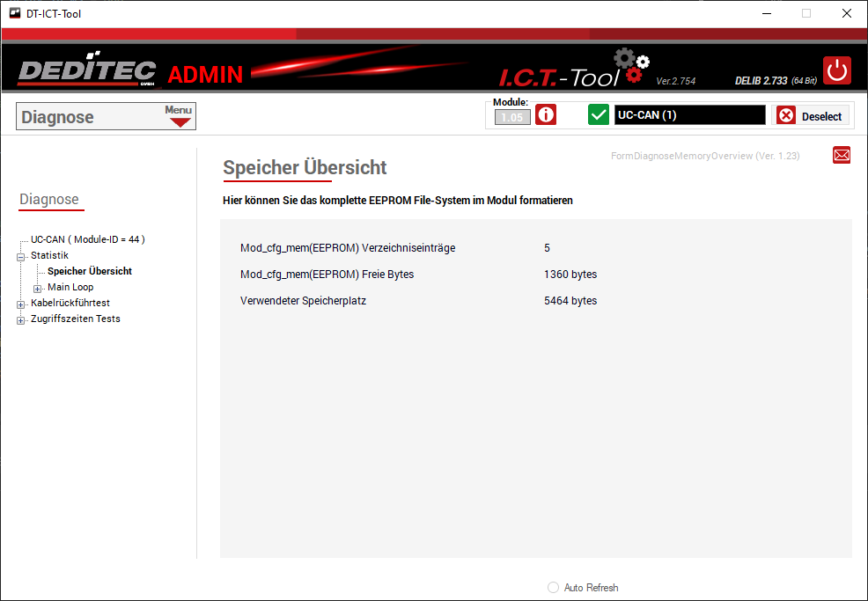Screen dimensions: 868x601
Task: Minimize the DT-ICT-Tool window
Action: 765,13
